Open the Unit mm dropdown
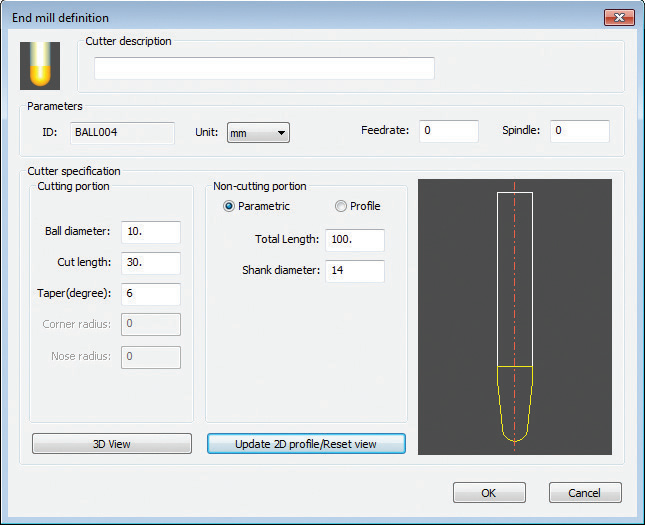 tap(258, 133)
